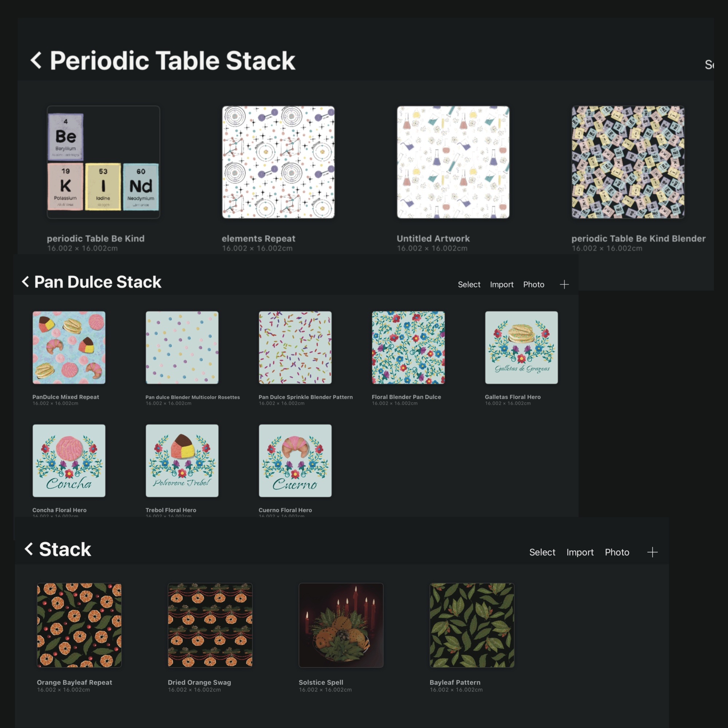Open the Solstice Spell artwork thumbnail
Viewport: 728px width, 728px height.
[341, 625]
